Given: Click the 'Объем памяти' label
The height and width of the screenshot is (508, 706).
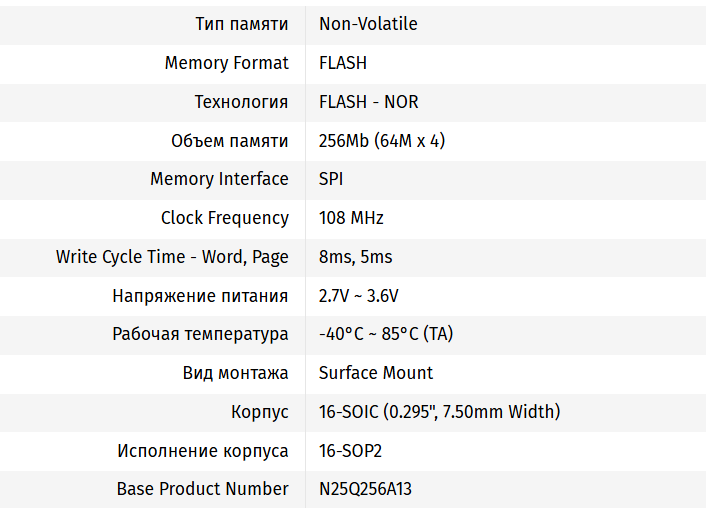Looking at the screenshot, I should (230, 141).
